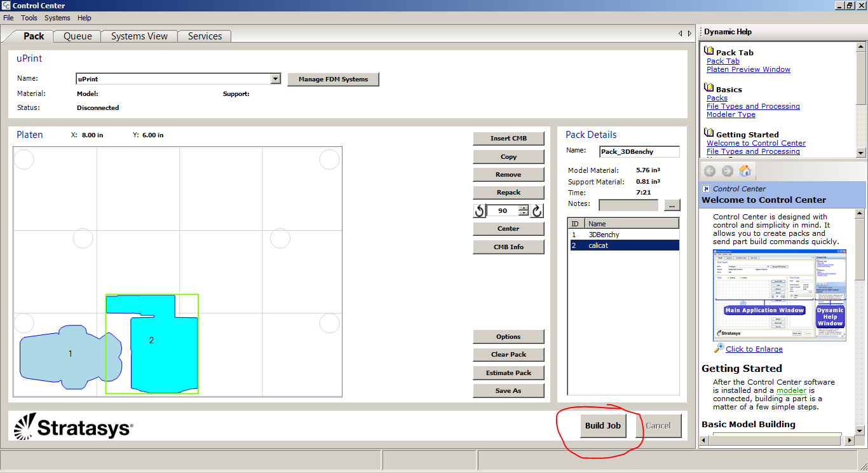This screenshot has height=473, width=868.
Task: Open the Tools menu
Action: (x=29, y=18)
